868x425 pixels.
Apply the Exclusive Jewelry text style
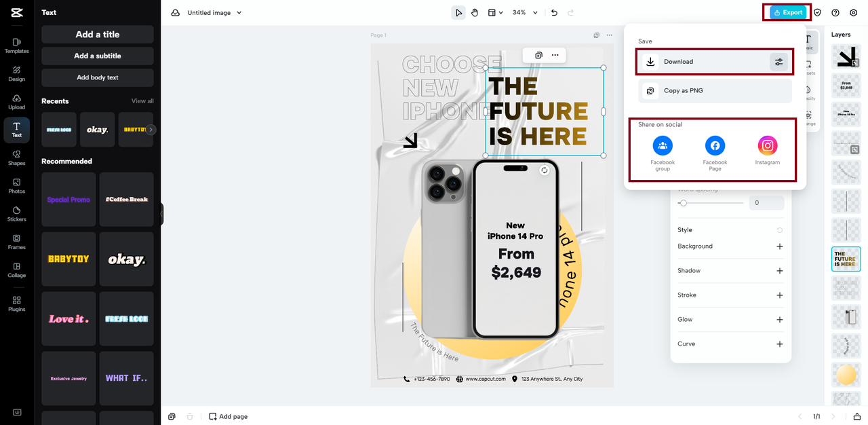click(x=68, y=379)
